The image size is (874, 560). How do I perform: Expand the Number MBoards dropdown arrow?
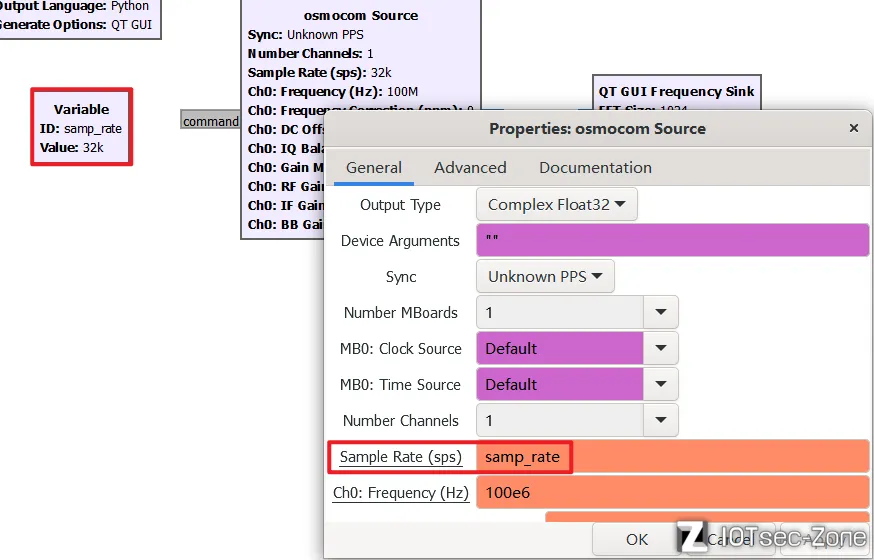coord(661,312)
